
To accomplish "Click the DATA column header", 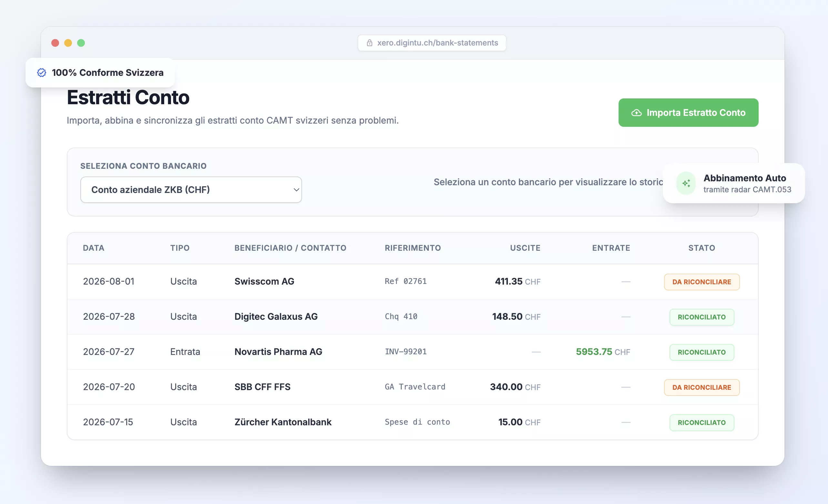I will click(x=94, y=248).
